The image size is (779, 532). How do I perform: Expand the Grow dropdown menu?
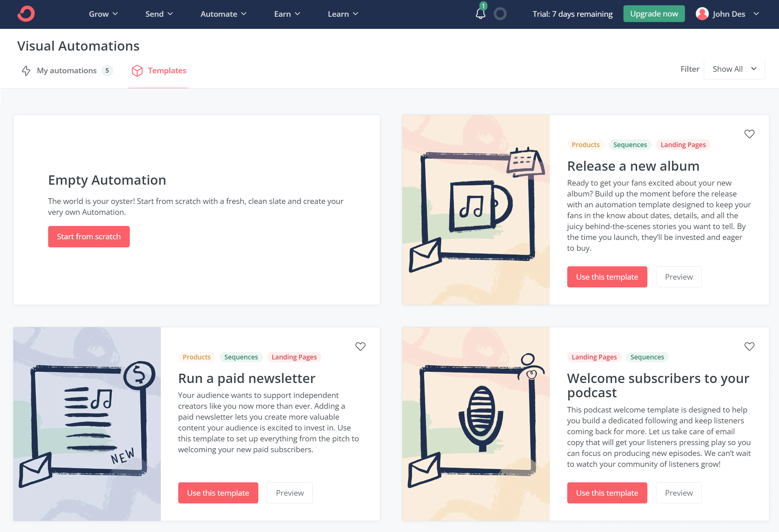(x=104, y=14)
